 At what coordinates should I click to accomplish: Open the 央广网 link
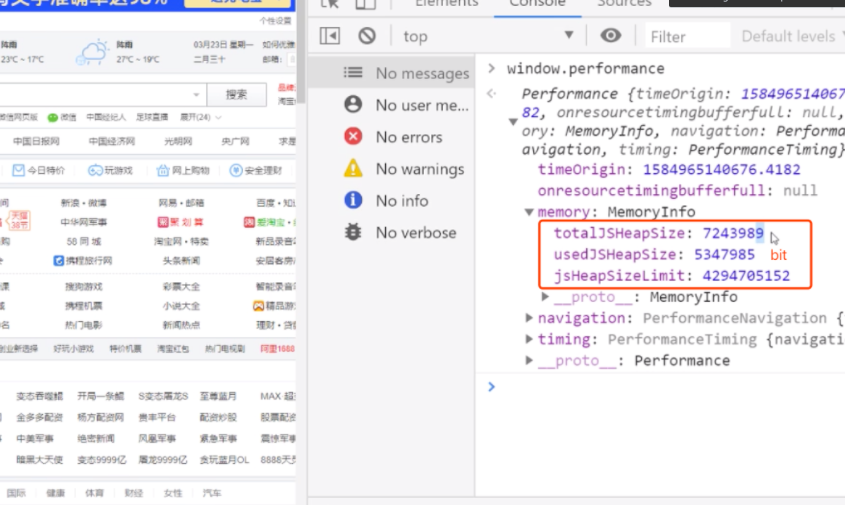[x=236, y=141]
